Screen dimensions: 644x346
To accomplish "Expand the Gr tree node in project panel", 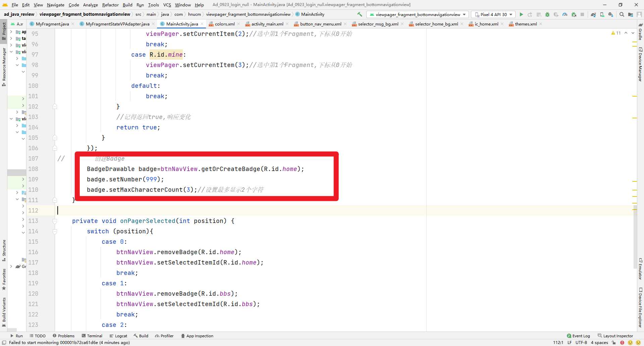I will tap(11, 267).
